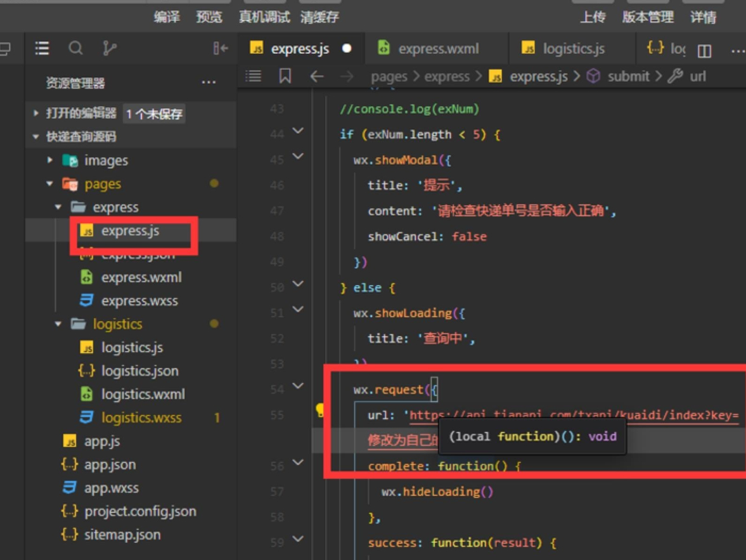Fold the wx.request block at line 54
This screenshot has height=560, width=746.
[298, 386]
